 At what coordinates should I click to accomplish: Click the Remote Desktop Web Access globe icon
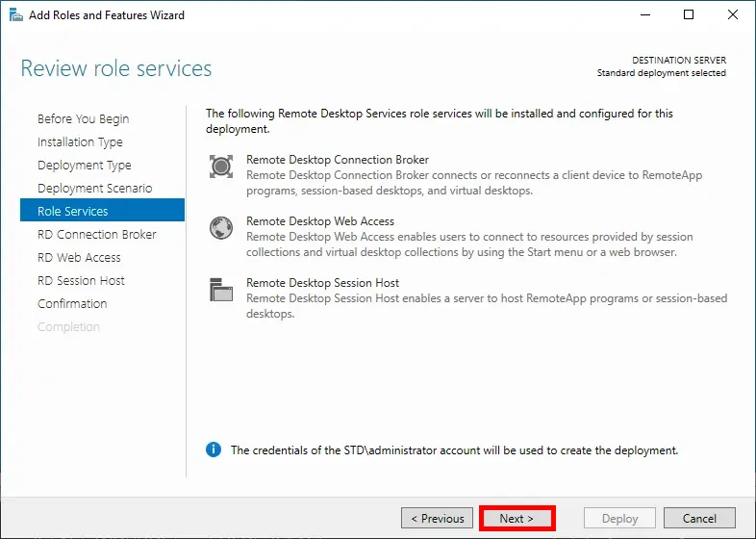pos(221,228)
